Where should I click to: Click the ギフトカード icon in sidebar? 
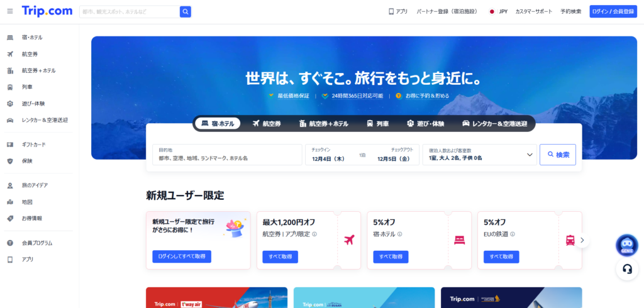[x=10, y=145]
